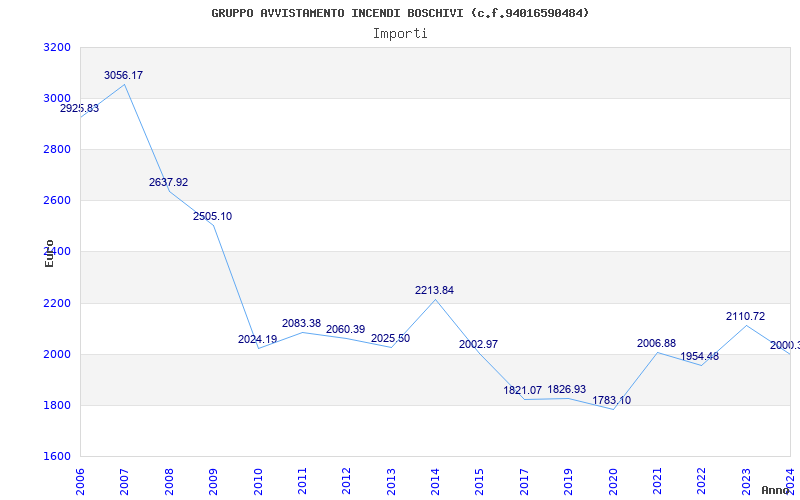Select the 2012 year axis label

tap(346, 482)
